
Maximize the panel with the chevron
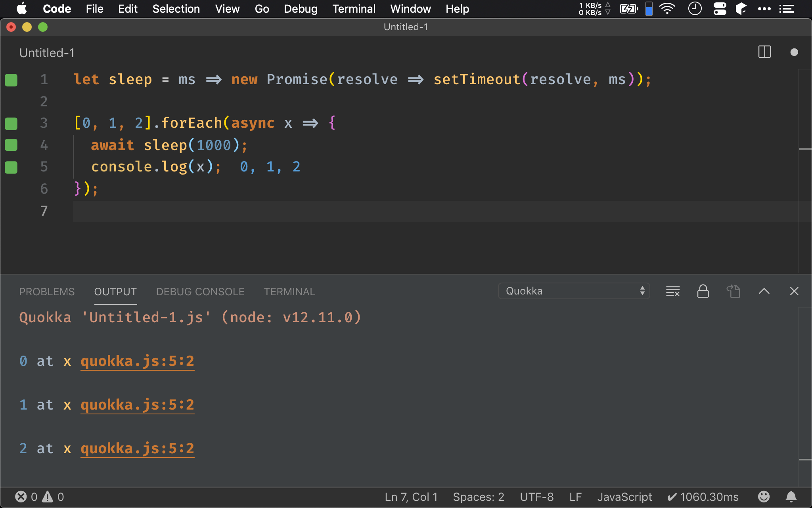[x=764, y=291]
